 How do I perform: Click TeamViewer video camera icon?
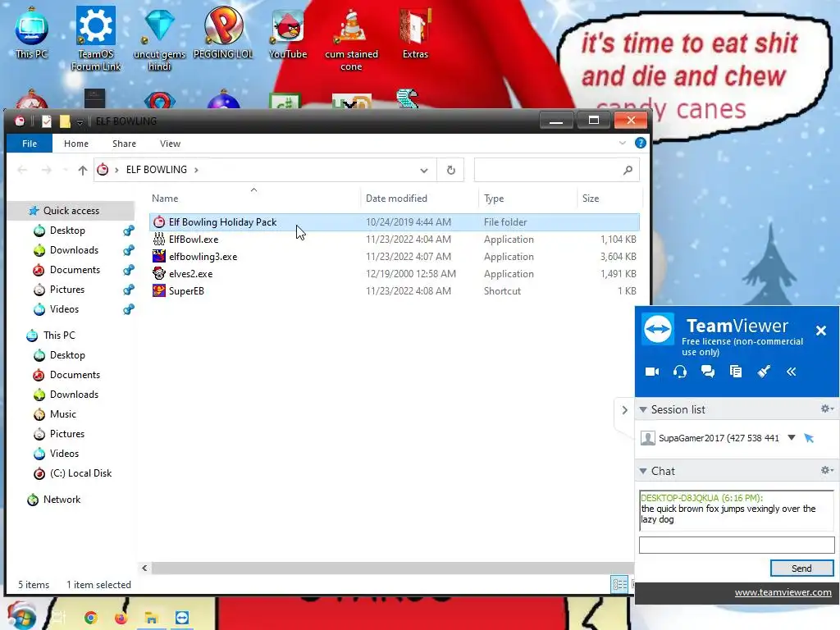pyautogui.click(x=652, y=372)
